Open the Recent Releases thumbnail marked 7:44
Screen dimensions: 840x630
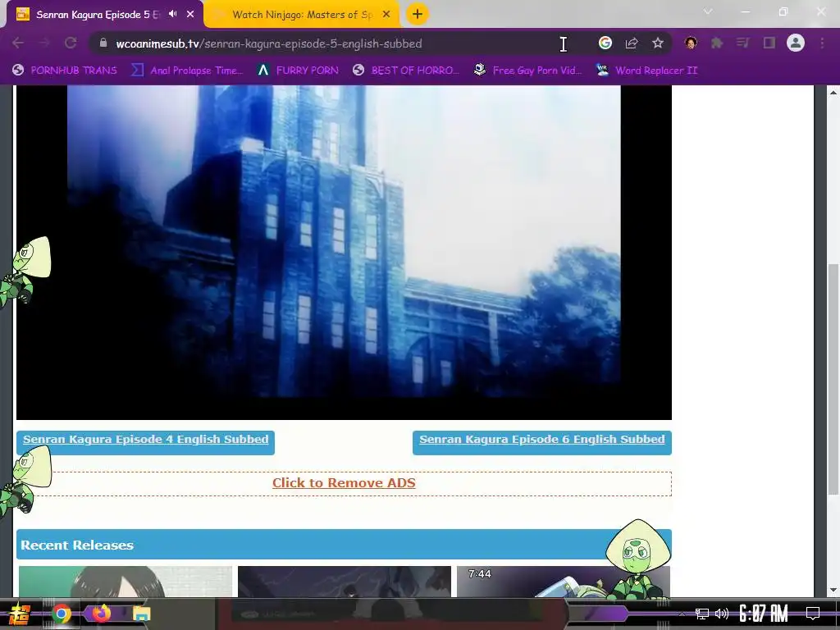563,582
